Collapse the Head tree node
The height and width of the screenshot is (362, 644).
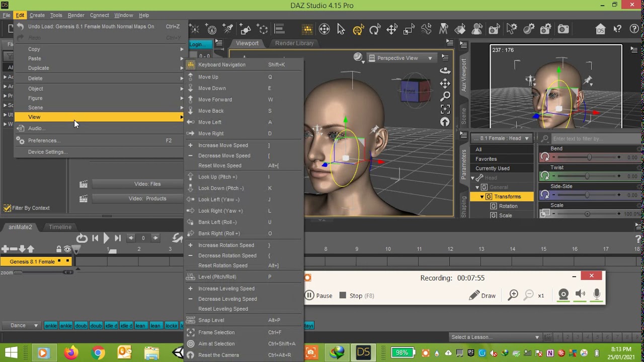[473, 177]
